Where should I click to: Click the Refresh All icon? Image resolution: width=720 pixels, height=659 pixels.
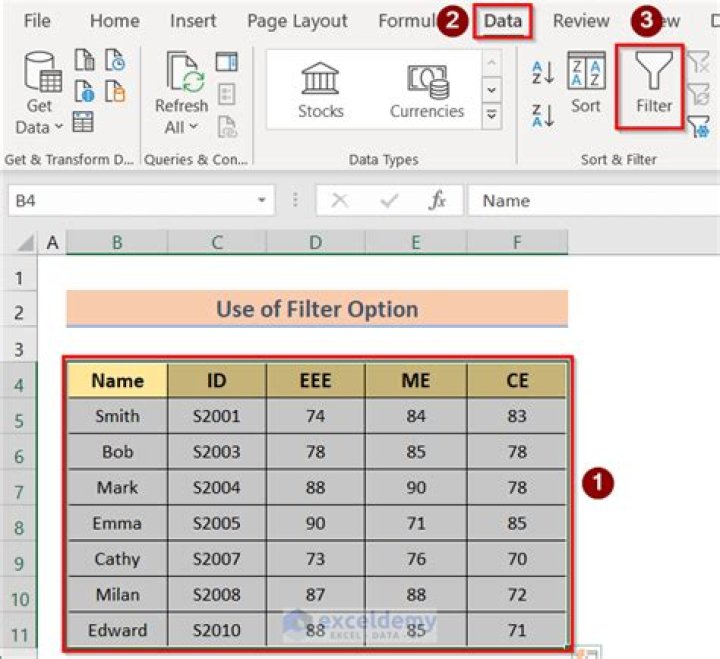[x=186, y=72]
